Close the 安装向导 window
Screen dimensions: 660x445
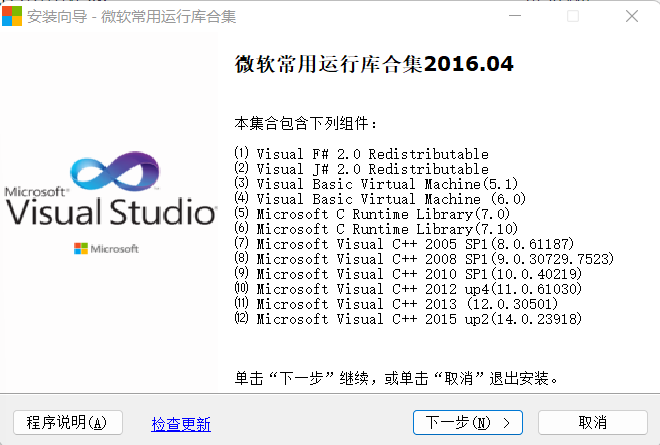click(x=632, y=16)
